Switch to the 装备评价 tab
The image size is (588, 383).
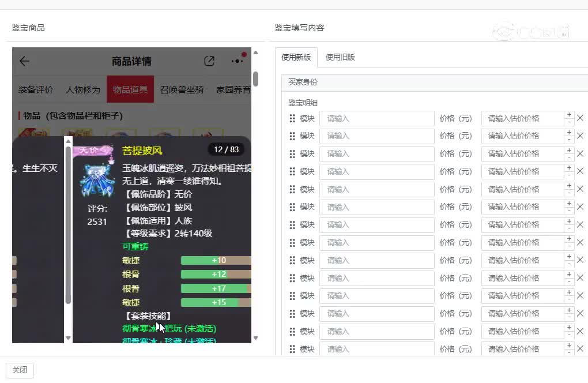36,89
